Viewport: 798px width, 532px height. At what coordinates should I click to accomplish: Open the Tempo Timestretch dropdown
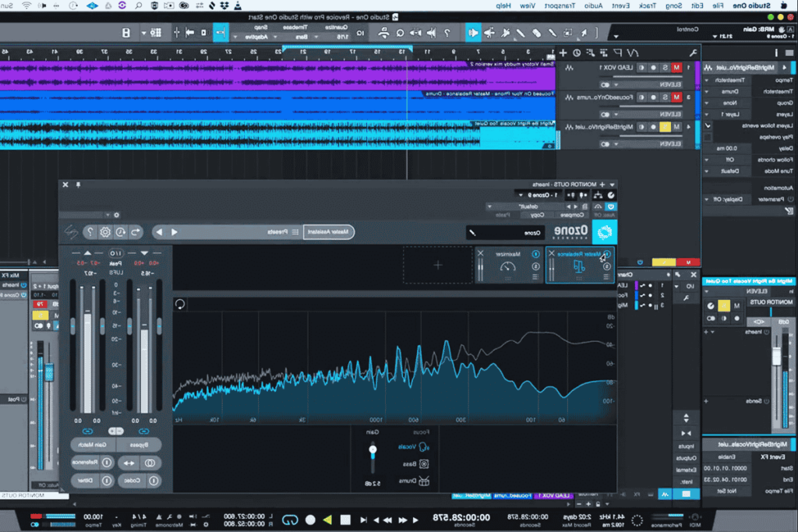tap(726, 80)
